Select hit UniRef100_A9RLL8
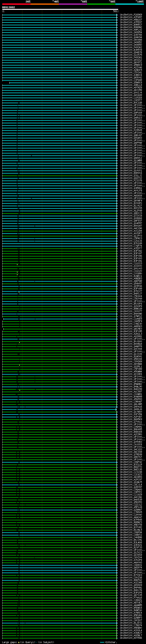 [x=131, y=85]
